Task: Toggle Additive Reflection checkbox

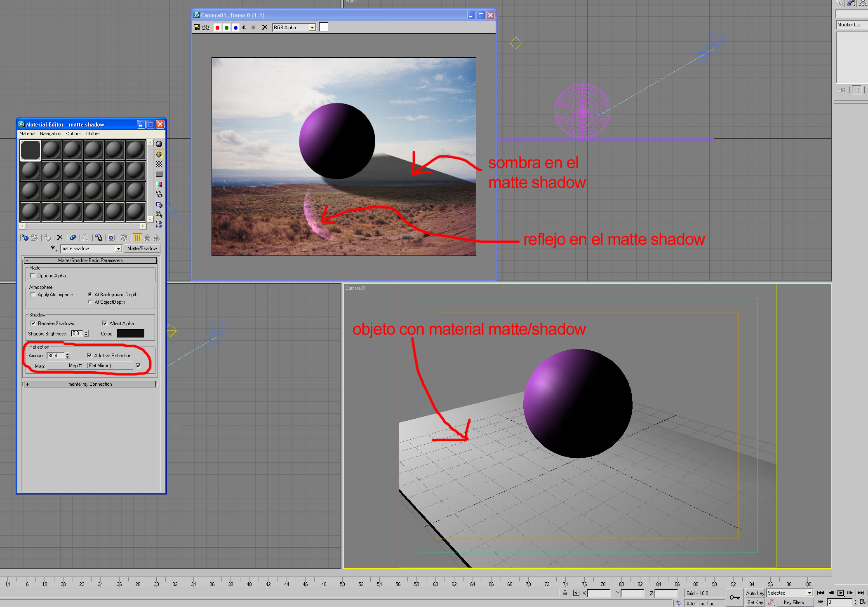Action: click(89, 355)
